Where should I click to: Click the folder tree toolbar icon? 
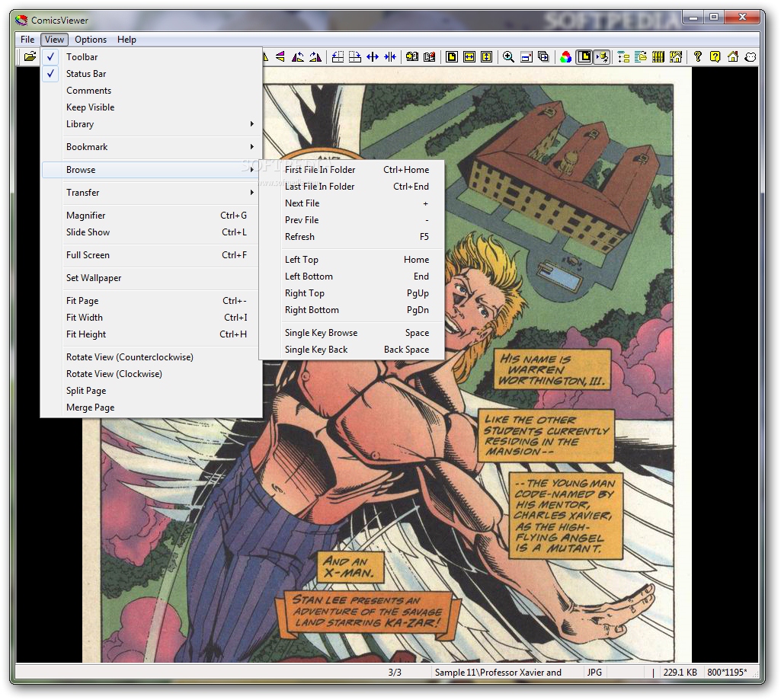point(623,57)
